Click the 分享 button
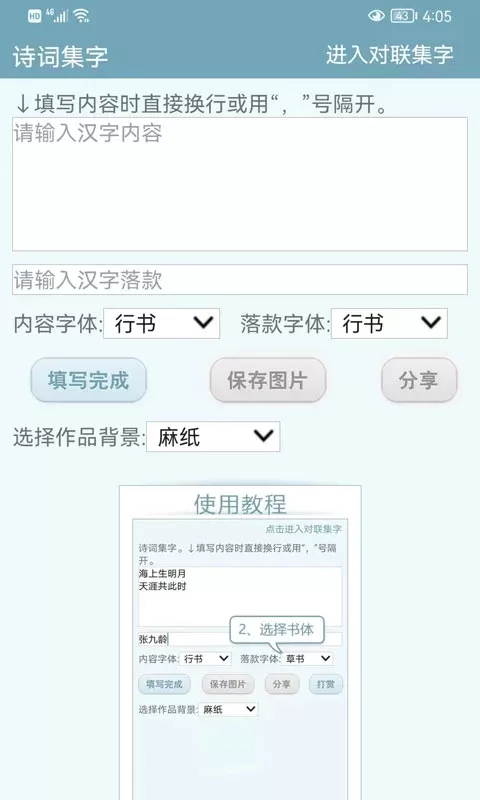The width and height of the screenshot is (480, 800). [x=419, y=381]
